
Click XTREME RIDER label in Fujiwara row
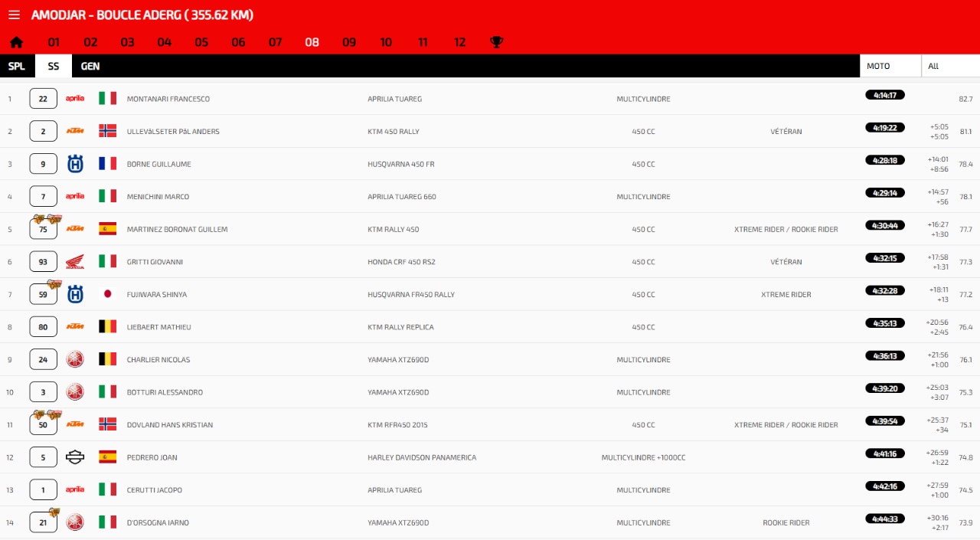786,294
